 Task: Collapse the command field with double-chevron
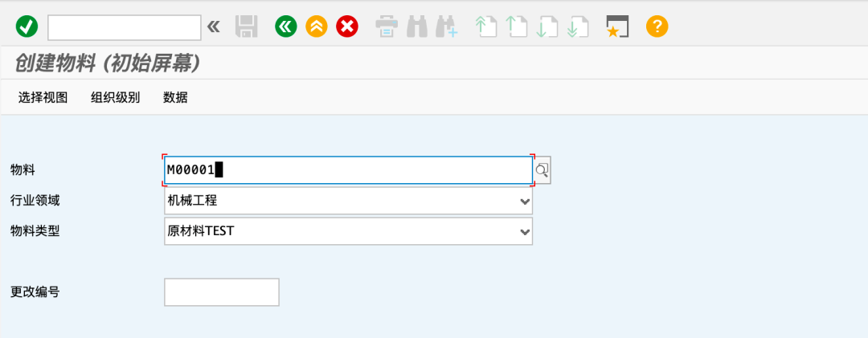(213, 26)
